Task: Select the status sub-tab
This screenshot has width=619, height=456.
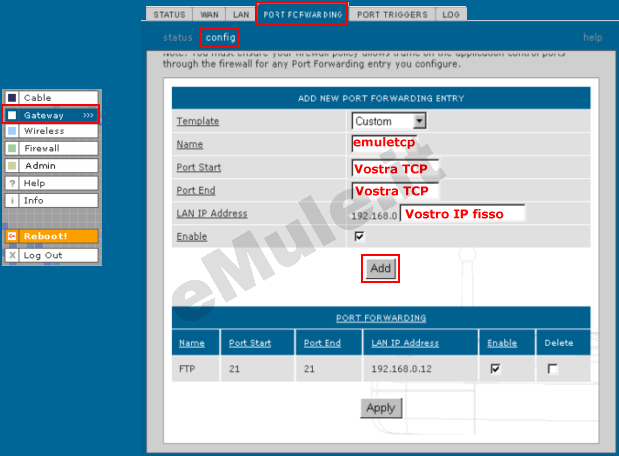Action: click(x=178, y=38)
